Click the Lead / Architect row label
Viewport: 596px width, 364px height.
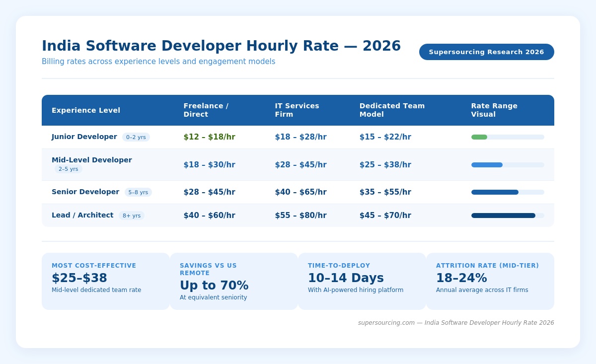[x=82, y=215]
